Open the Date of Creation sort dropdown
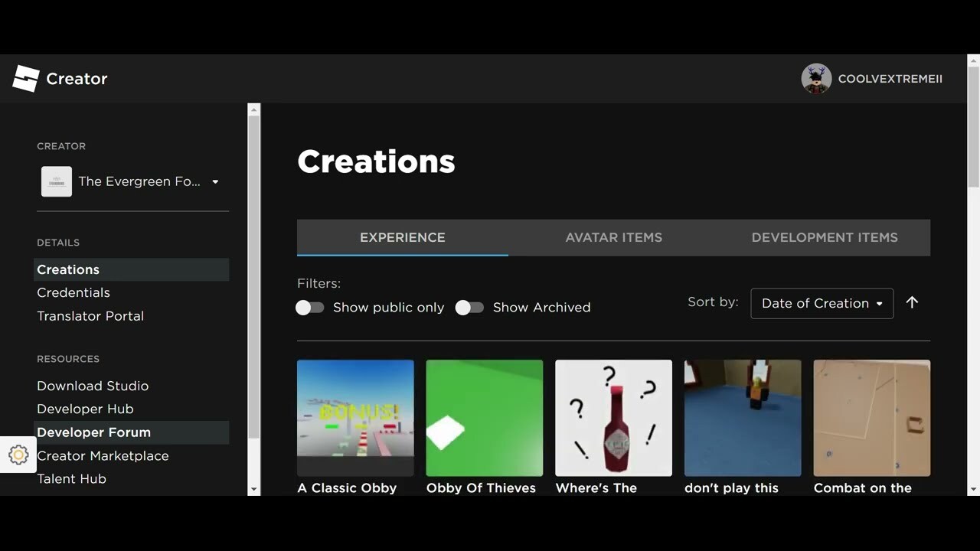 (x=822, y=303)
